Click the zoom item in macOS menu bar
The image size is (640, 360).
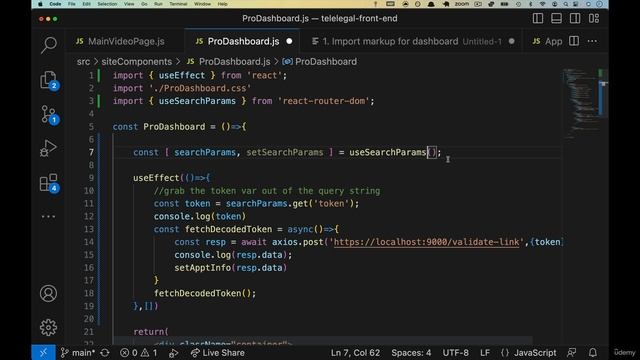pos(462,4)
